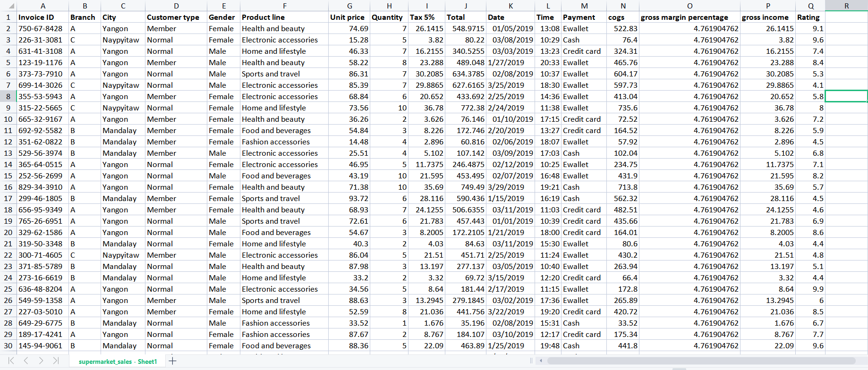The height and width of the screenshot is (370, 868).
Task: Open the supermarket_sales - Sheet1 tab
Action: tap(118, 362)
